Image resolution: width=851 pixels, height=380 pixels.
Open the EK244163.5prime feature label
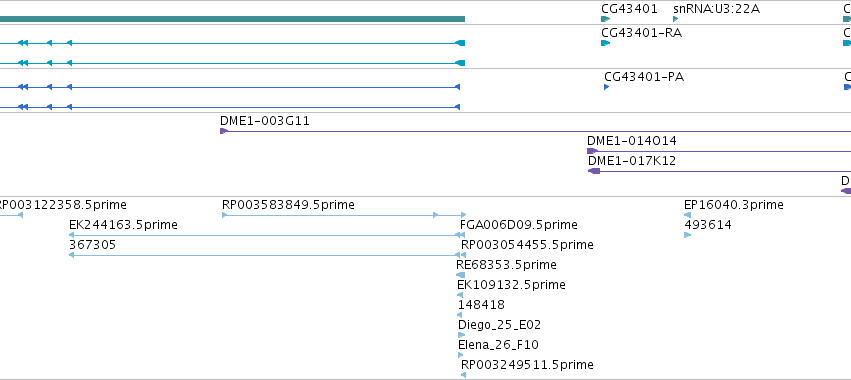coord(123,225)
